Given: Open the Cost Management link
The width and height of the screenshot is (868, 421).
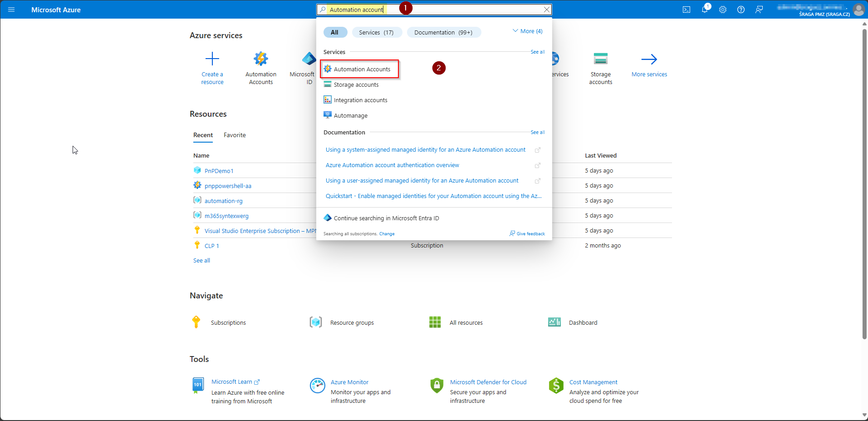Looking at the screenshot, I should click(x=593, y=382).
